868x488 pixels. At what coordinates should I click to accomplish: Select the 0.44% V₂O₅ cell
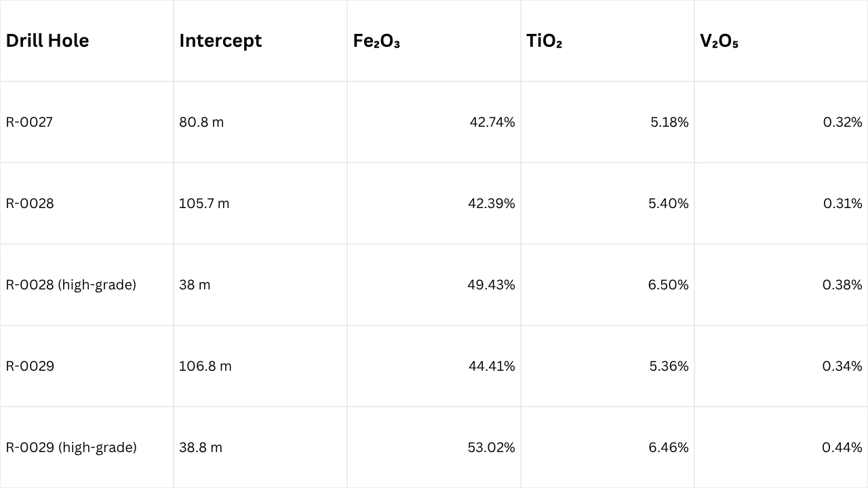(x=842, y=447)
